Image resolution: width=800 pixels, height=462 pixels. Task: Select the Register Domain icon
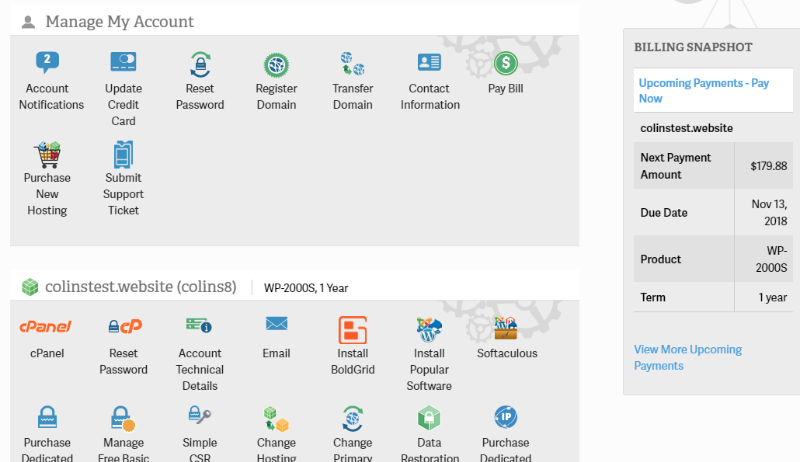pyautogui.click(x=277, y=65)
